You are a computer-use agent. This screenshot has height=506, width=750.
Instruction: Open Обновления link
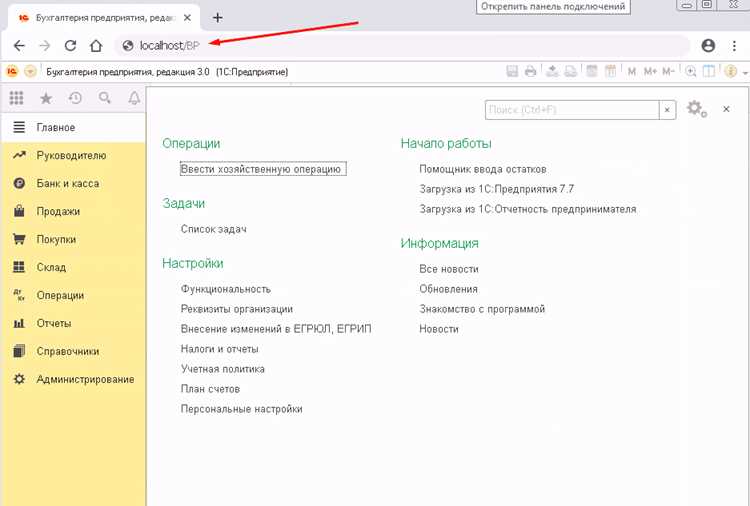448,289
